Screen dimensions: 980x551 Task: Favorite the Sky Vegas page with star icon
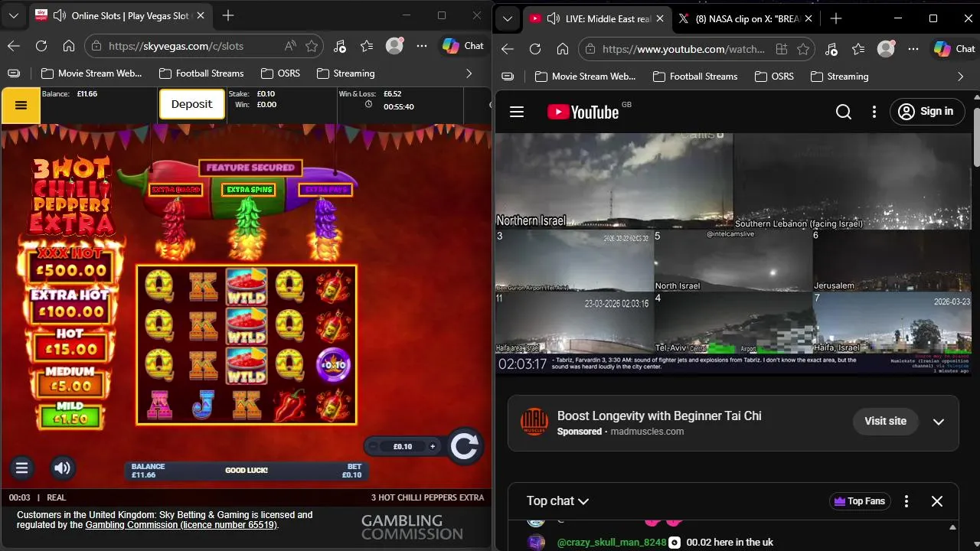tap(312, 46)
